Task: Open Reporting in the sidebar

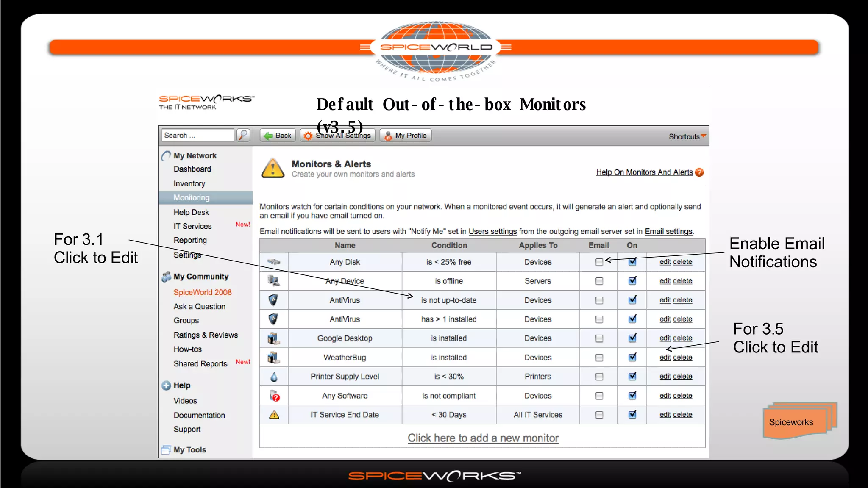Action: click(x=190, y=240)
